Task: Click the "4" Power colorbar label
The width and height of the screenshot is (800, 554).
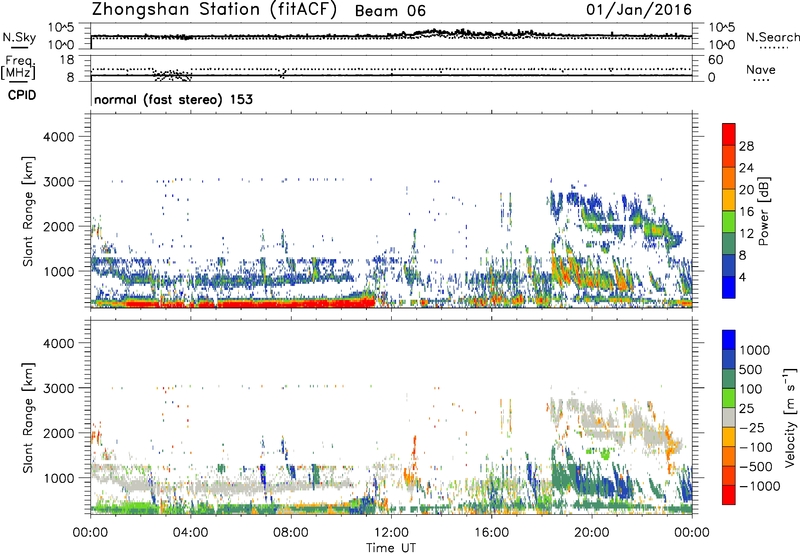Action: [743, 278]
